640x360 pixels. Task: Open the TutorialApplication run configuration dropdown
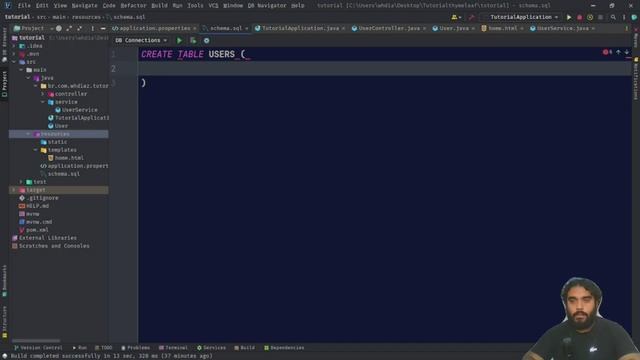point(524,17)
